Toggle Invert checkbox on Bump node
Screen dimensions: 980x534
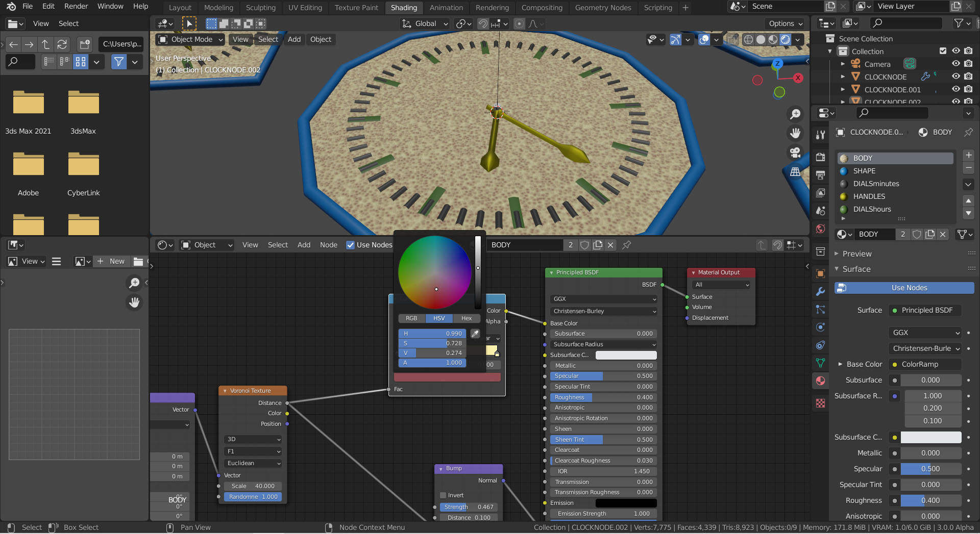pyautogui.click(x=443, y=495)
